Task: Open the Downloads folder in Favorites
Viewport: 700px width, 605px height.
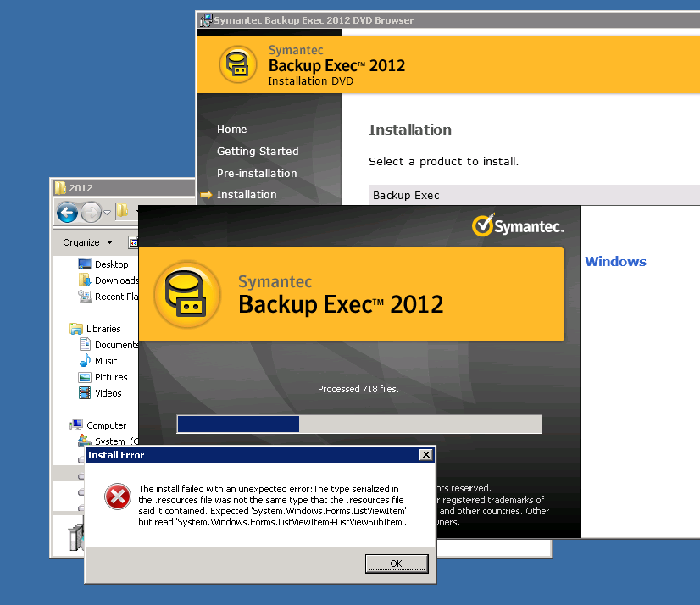Action: point(116,280)
